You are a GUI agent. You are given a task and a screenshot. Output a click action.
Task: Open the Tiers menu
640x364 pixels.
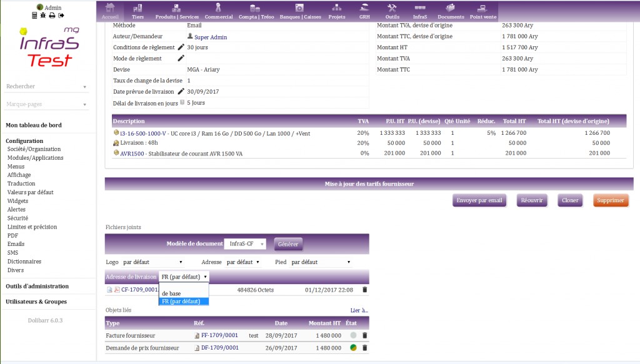point(137,11)
